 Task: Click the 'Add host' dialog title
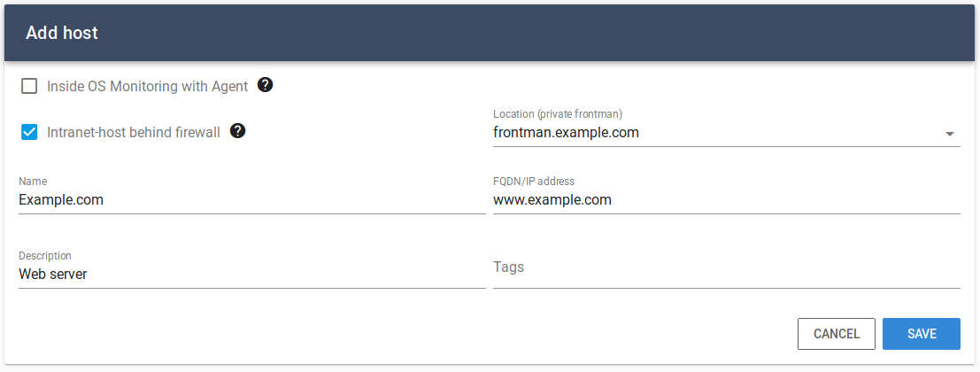62,33
